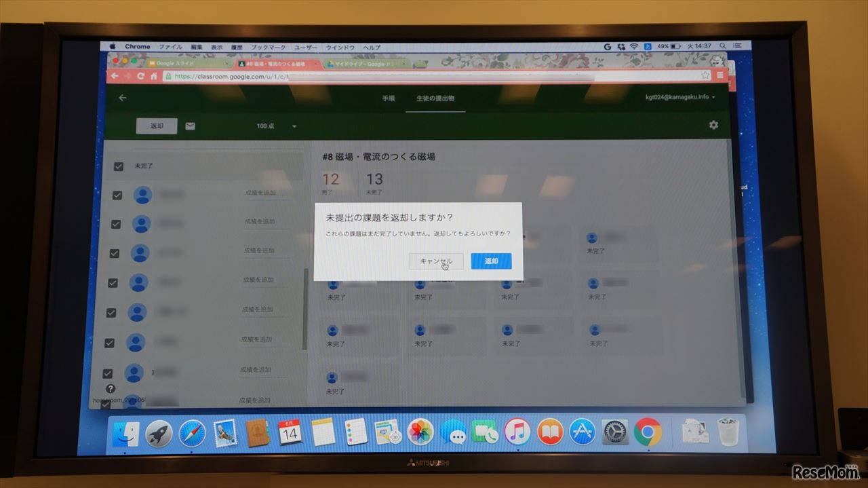Open the ヘルプ menu

372,48
